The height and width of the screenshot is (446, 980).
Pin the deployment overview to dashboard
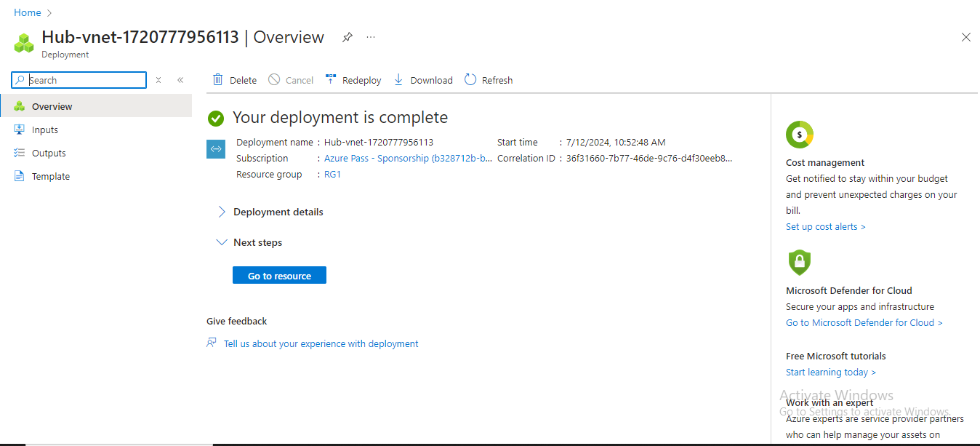348,37
